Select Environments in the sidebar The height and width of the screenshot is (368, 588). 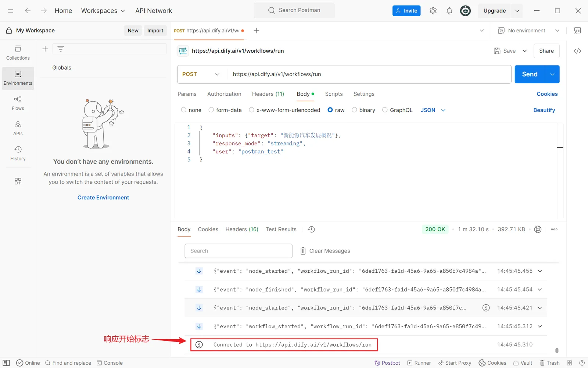pos(18,78)
